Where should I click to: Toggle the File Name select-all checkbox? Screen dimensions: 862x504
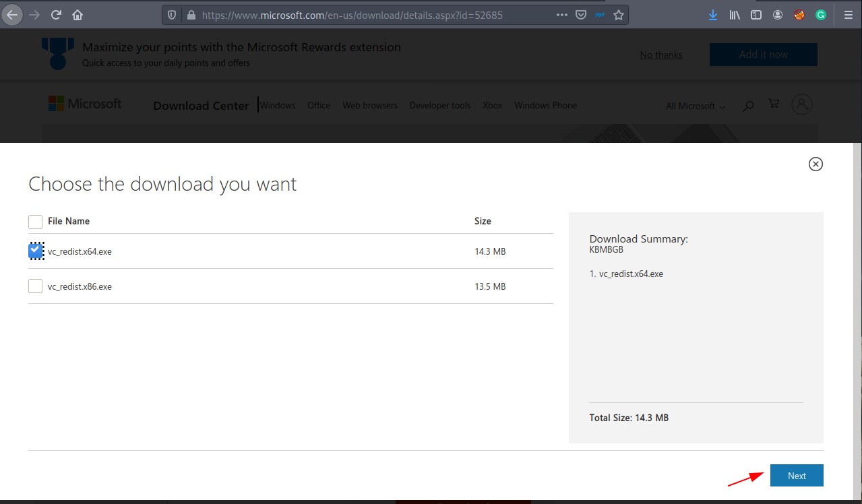pyautogui.click(x=35, y=222)
